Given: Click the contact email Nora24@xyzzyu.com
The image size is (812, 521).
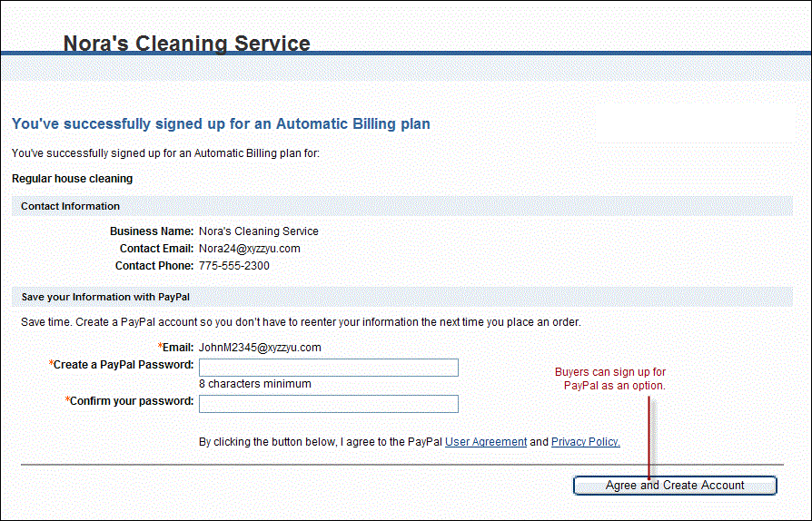Looking at the screenshot, I should click(249, 249).
